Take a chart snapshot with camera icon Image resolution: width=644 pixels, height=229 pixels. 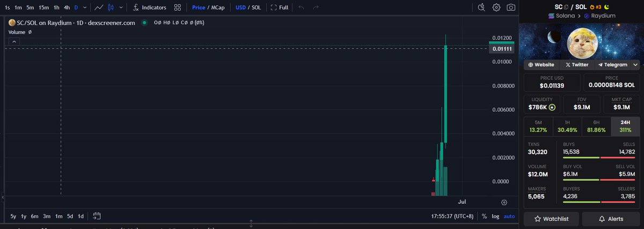click(x=511, y=8)
